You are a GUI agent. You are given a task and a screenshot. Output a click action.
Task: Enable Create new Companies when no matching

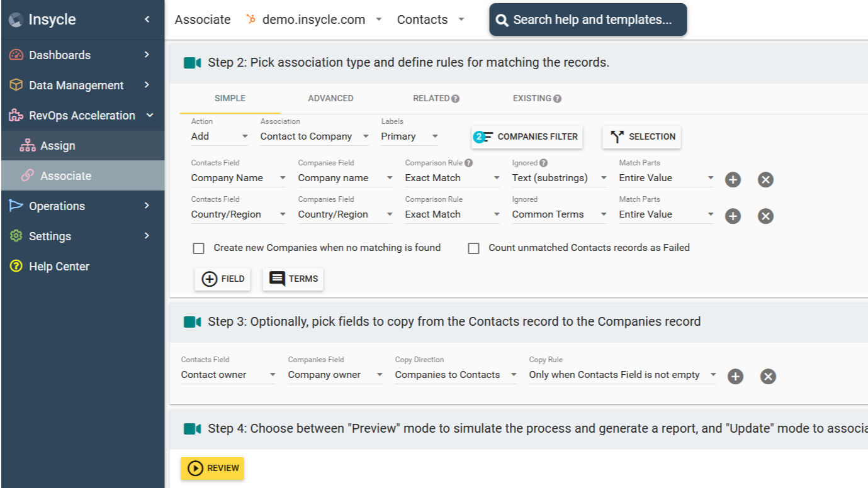click(x=199, y=248)
